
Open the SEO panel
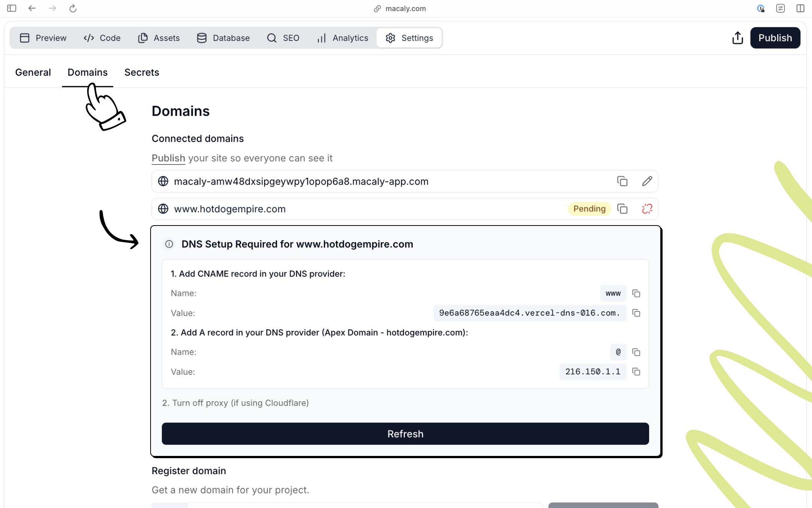click(283, 37)
